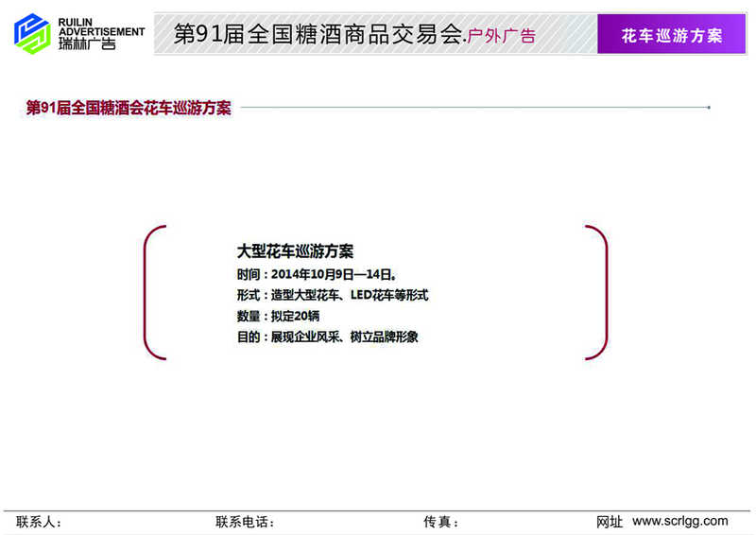Click the 瑞林广告 company name below the logo
This screenshot has width=756, height=535.
[x=87, y=43]
